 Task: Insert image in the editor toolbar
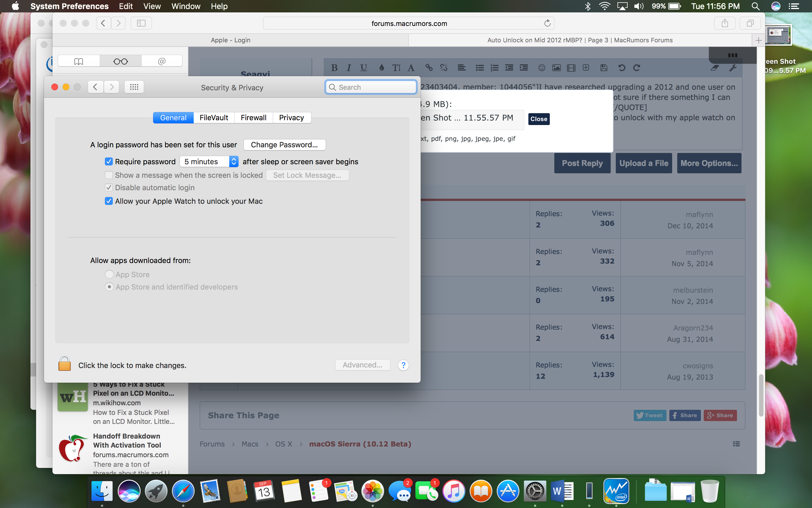coord(556,68)
